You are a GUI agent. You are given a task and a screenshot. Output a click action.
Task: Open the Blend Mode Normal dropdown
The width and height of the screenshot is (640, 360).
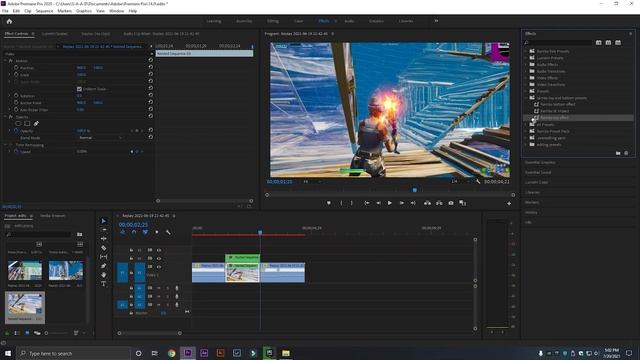pos(100,138)
